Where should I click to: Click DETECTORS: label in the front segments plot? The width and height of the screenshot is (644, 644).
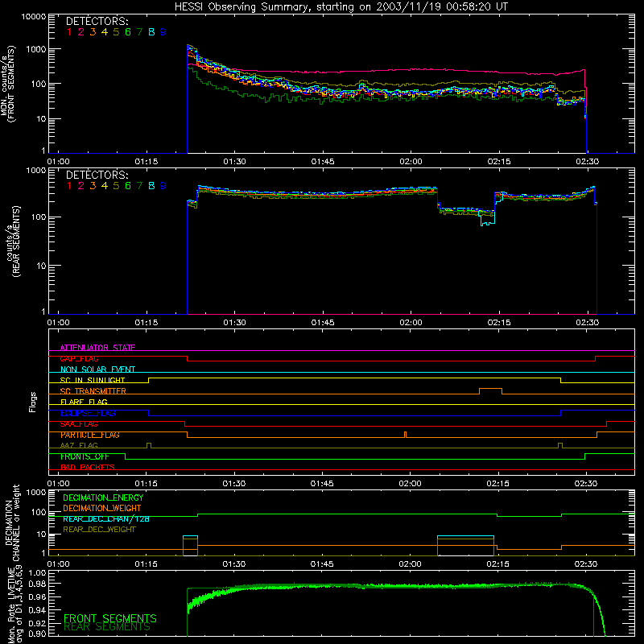[97, 22]
